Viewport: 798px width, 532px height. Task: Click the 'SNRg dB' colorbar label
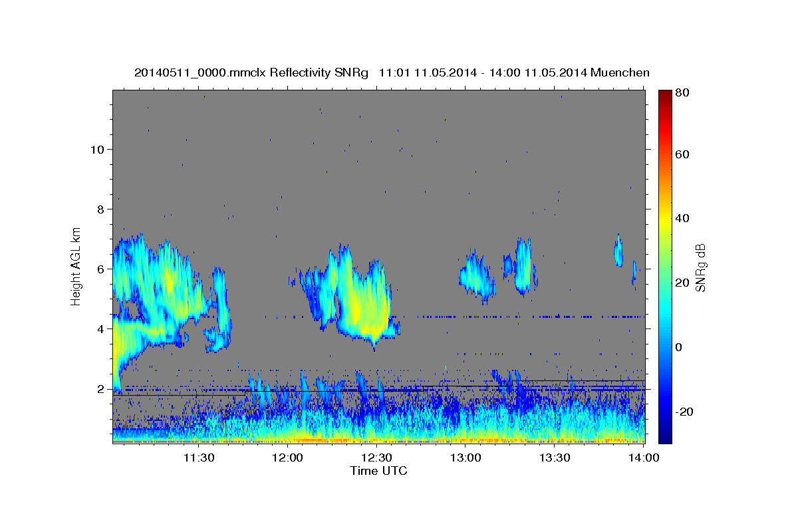[x=700, y=267]
